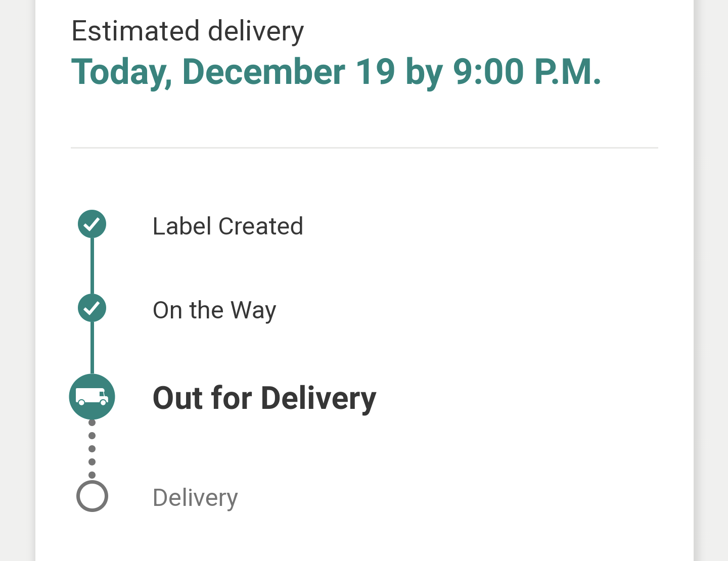Click progress line below On the Way checkmark

tap(92, 348)
